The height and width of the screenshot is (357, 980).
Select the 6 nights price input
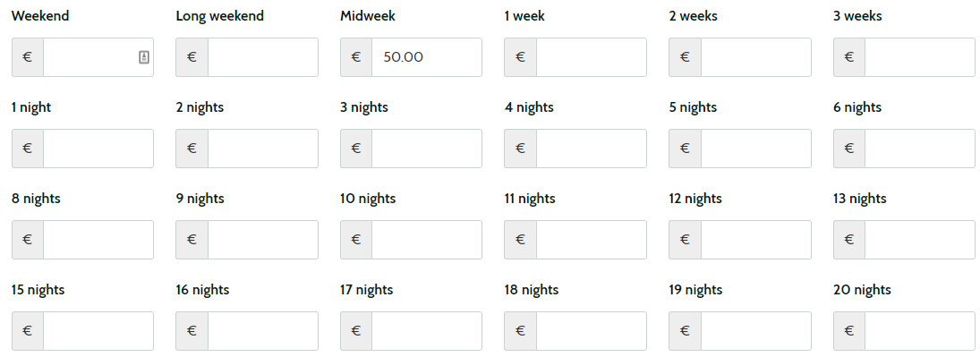tap(920, 149)
